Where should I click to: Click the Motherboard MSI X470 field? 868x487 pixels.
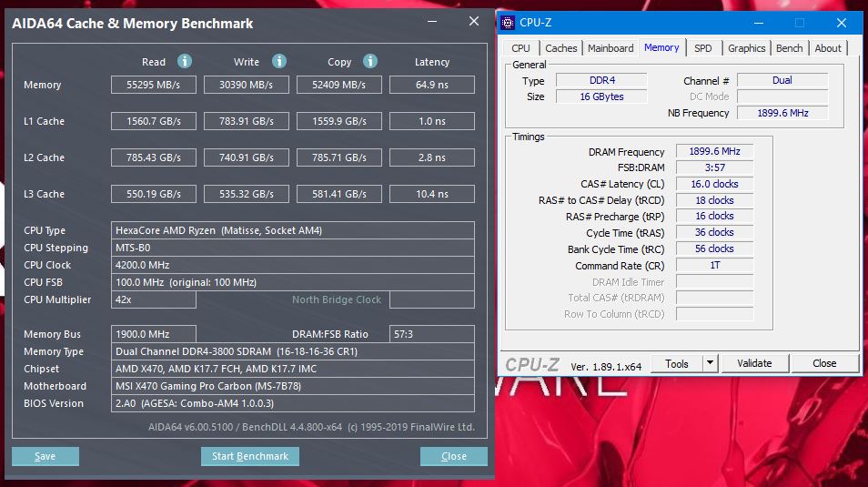click(x=293, y=386)
